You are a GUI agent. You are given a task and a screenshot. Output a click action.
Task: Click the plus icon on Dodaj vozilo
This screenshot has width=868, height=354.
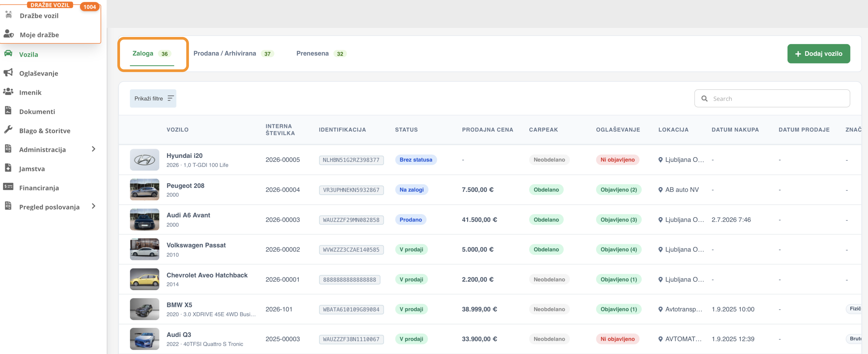pos(798,54)
